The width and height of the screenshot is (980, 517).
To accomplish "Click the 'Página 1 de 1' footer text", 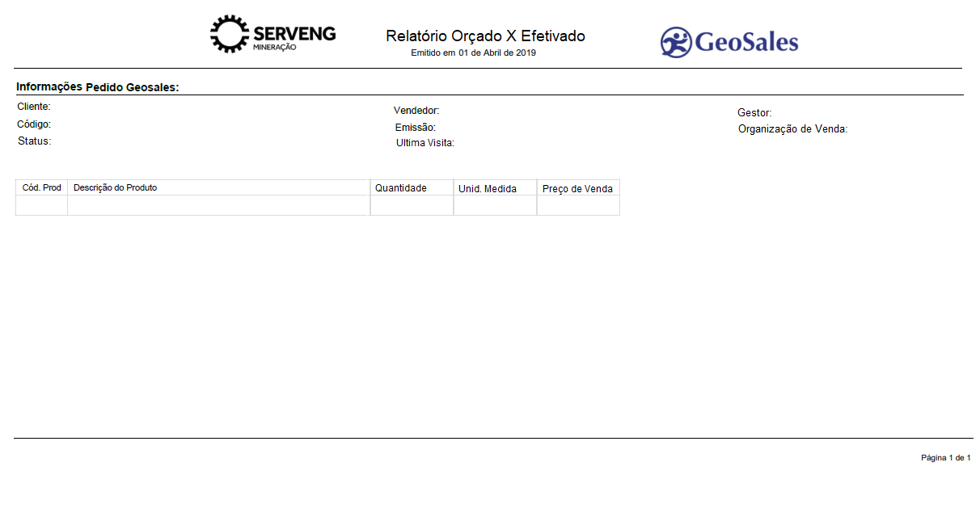I will [946, 458].
